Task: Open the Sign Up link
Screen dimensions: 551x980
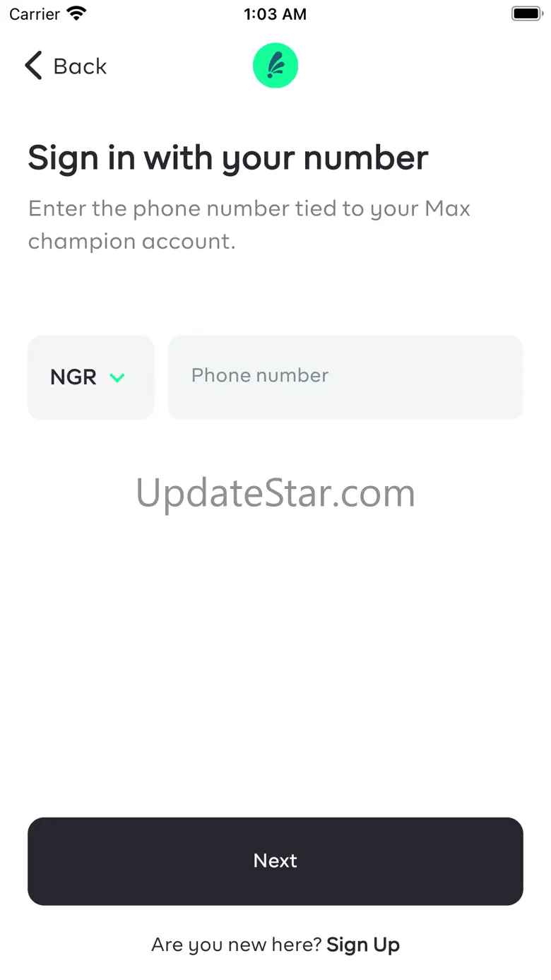Action: 363,945
